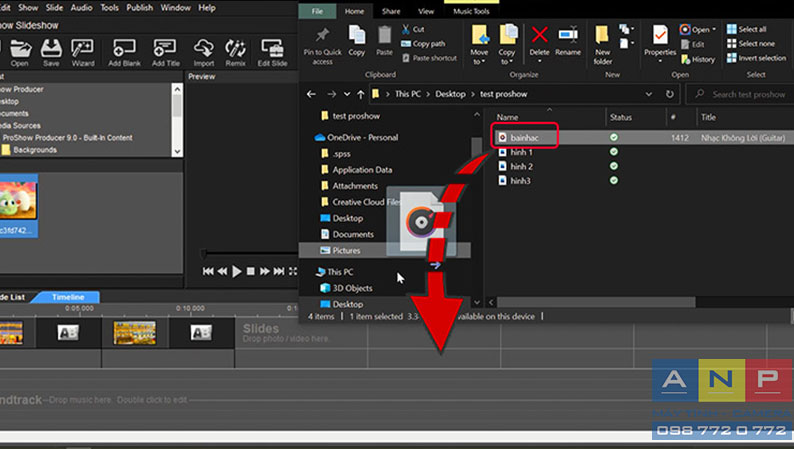
Task: Click the Play button in Preview
Action: click(236, 271)
